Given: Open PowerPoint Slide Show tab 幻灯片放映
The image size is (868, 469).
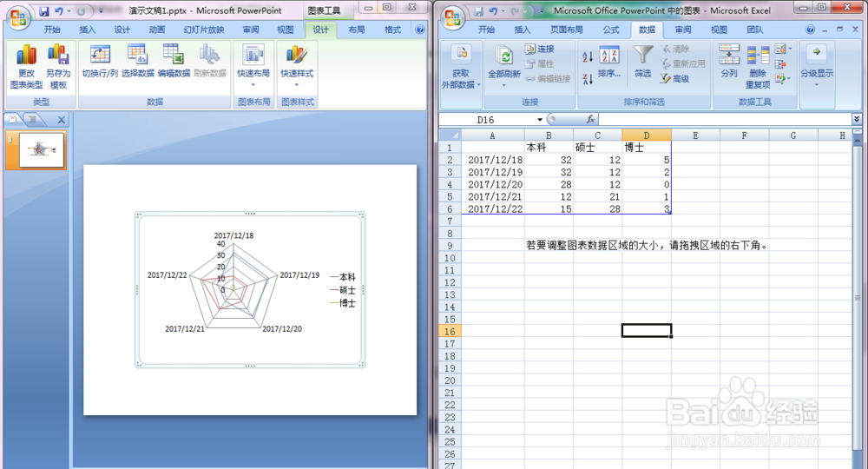Looking at the screenshot, I should coord(204,30).
